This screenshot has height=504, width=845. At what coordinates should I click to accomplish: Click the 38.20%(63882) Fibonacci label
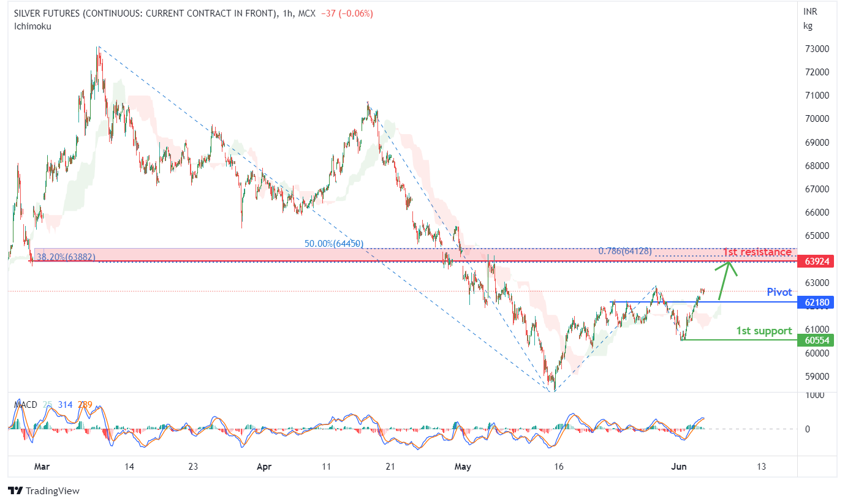pos(66,257)
